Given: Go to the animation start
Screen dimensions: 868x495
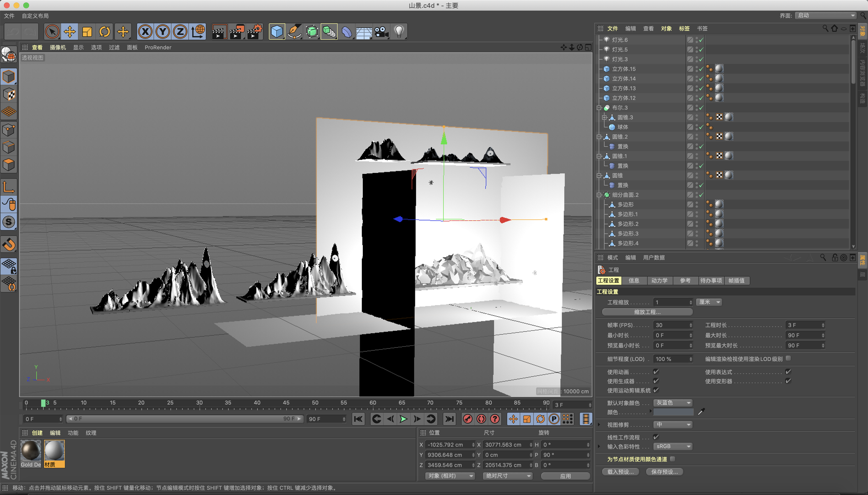Looking at the screenshot, I should 358,419.
